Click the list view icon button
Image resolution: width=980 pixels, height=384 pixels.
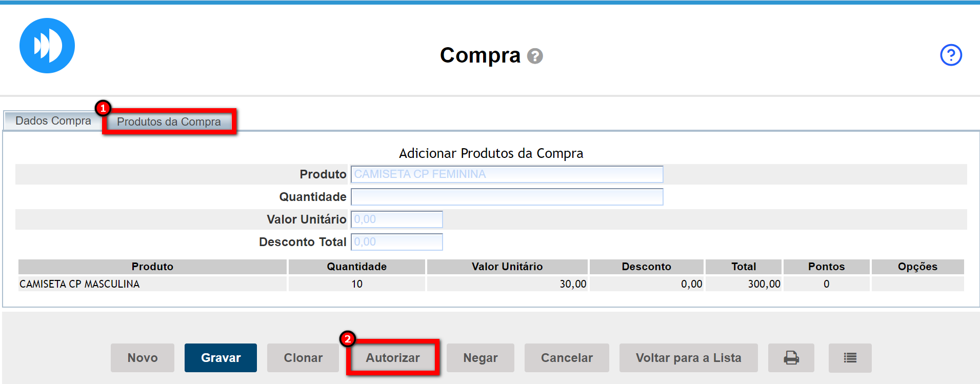click(850, 358)
